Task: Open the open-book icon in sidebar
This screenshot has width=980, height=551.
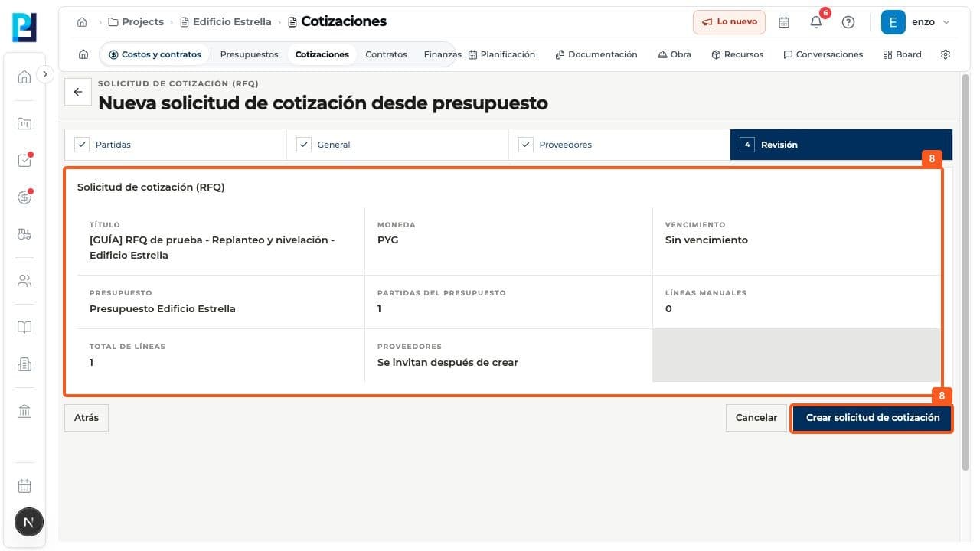Action: [x=24, y=328]
